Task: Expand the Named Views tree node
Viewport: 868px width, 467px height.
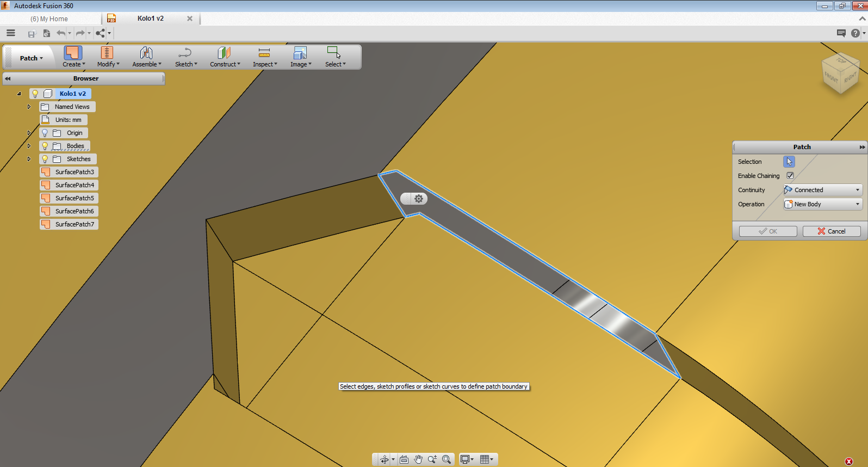Action: 29,107
